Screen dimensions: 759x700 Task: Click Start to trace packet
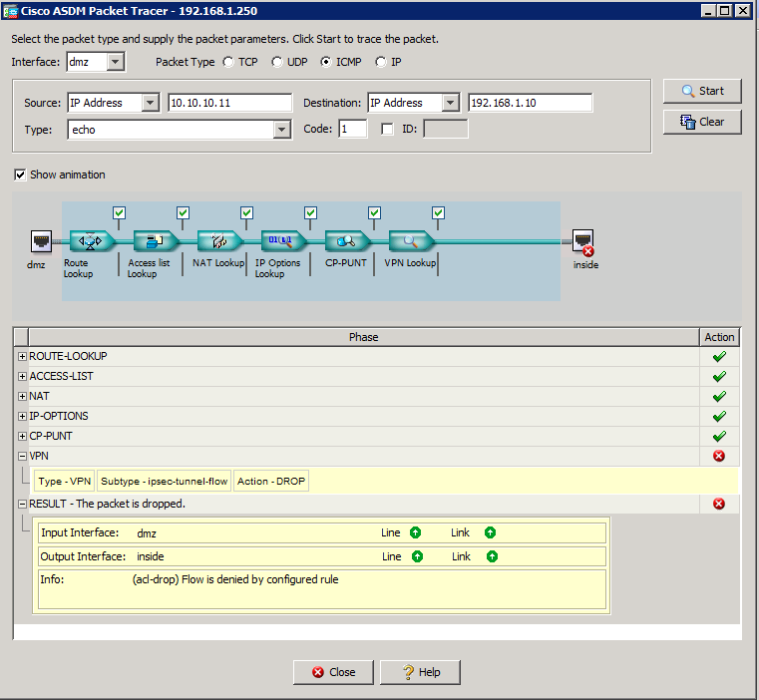coord(702,91)
